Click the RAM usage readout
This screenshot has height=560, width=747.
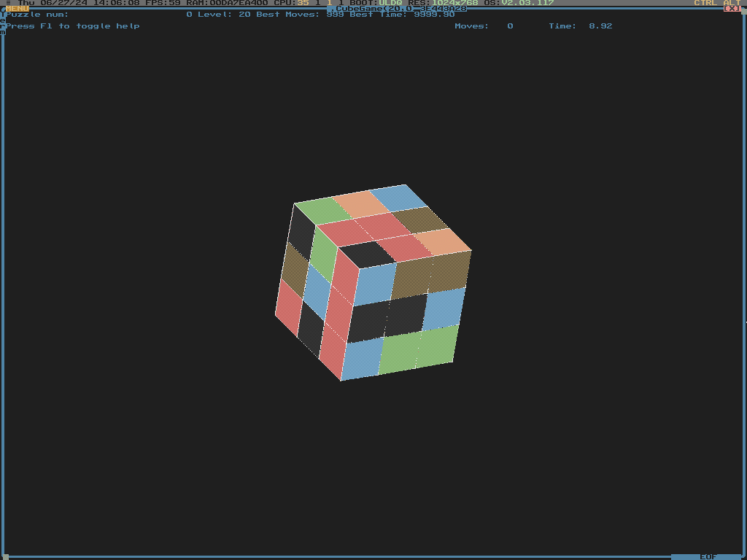coord(227,3)
